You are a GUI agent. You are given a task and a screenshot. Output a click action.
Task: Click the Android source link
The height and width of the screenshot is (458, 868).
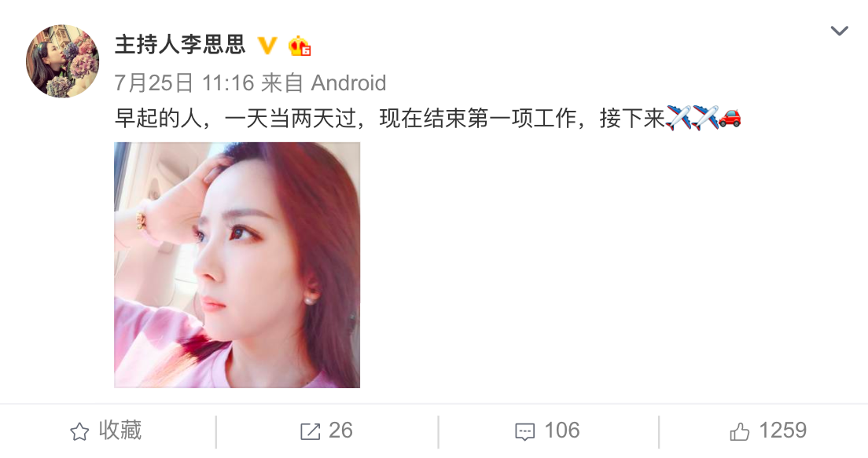[x=348, y=83]
